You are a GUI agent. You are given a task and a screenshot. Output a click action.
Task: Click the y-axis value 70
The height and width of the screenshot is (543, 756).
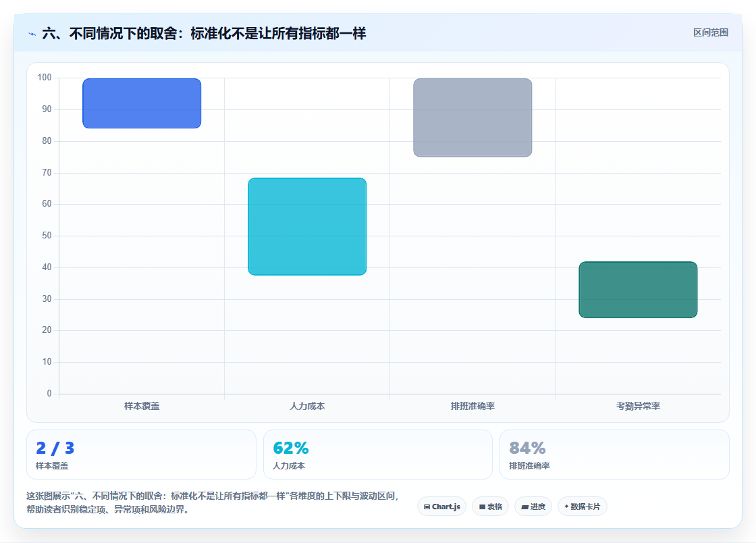click(47, 172)
